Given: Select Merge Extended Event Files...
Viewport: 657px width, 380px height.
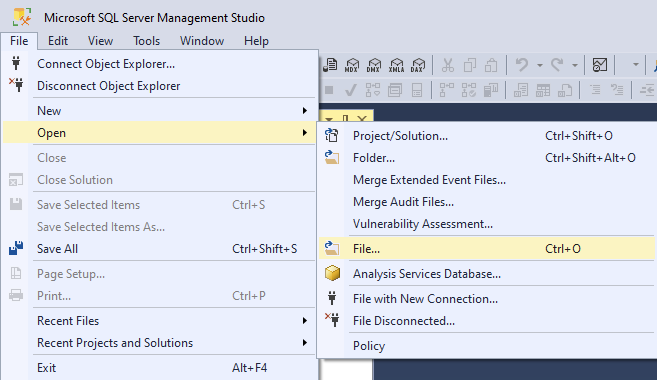Looking at the screenshot, I should [486, 180].
